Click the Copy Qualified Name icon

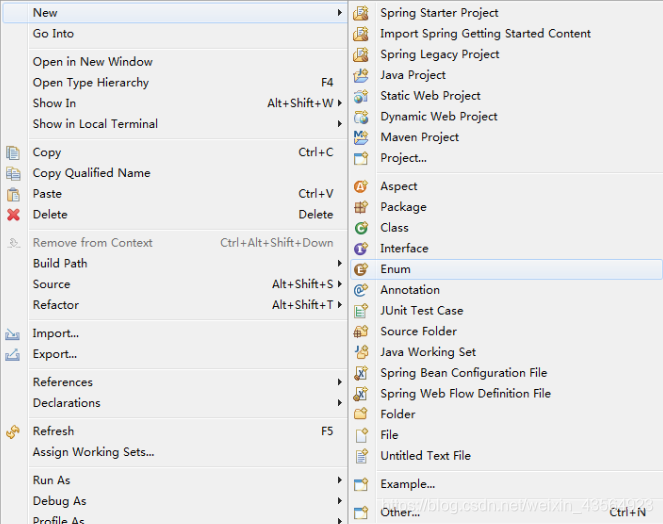(x=13, y=173)
